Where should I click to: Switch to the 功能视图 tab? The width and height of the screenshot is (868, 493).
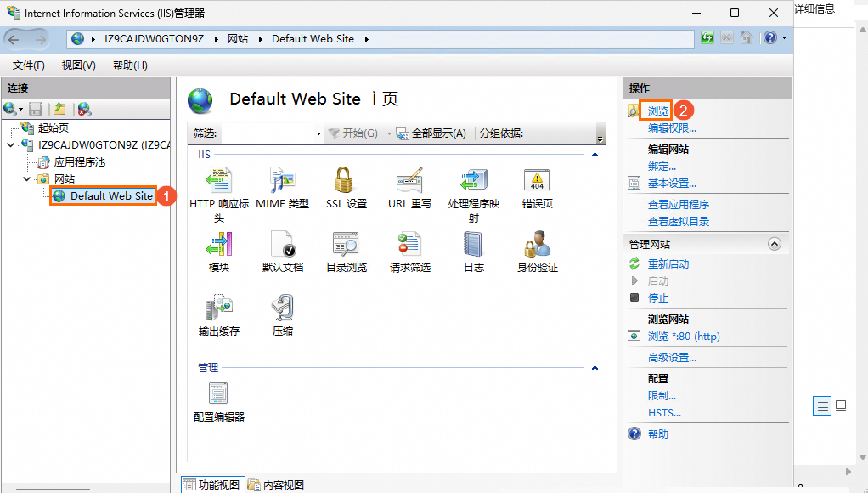[x=213, y=484]
